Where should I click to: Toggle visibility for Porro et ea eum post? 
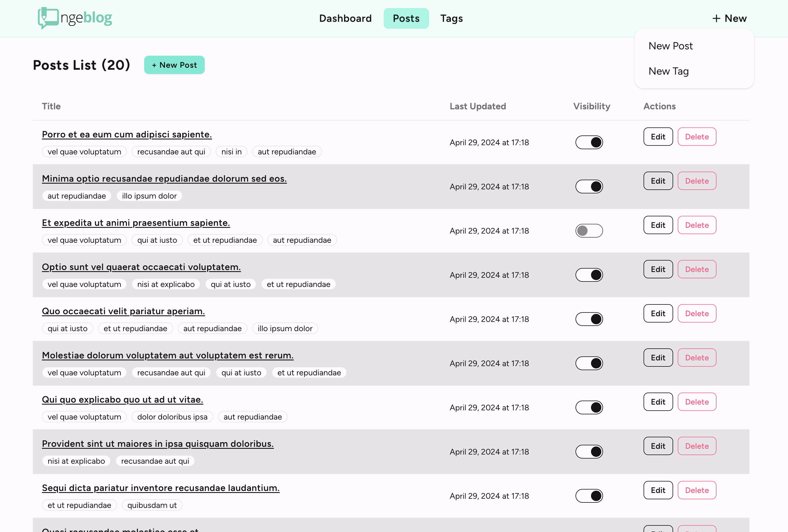(x=589, y=142)
